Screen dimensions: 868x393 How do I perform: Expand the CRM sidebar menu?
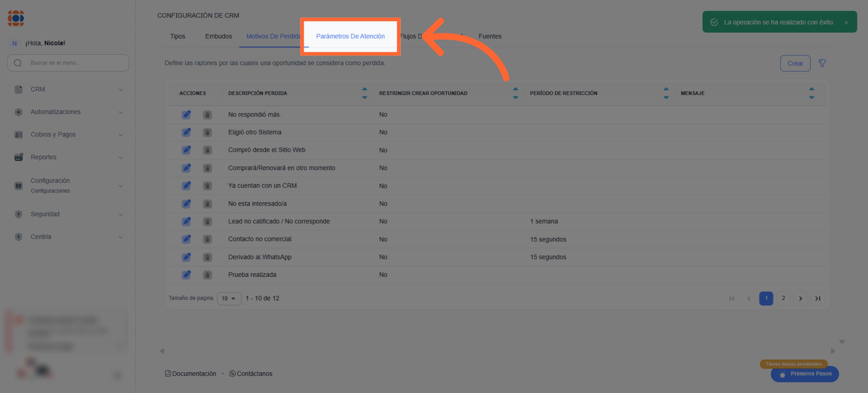(68, 89)
